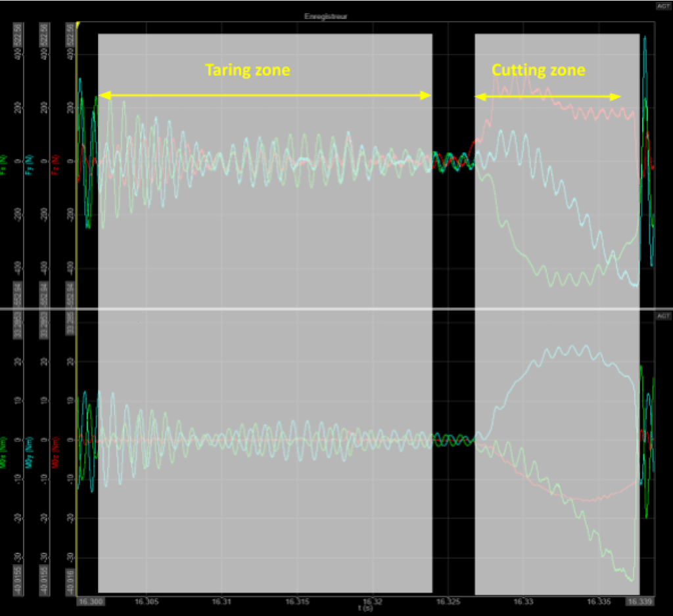Select the cyan Fy (N) channel label
The image size is (673, 616).
[30, 165]
